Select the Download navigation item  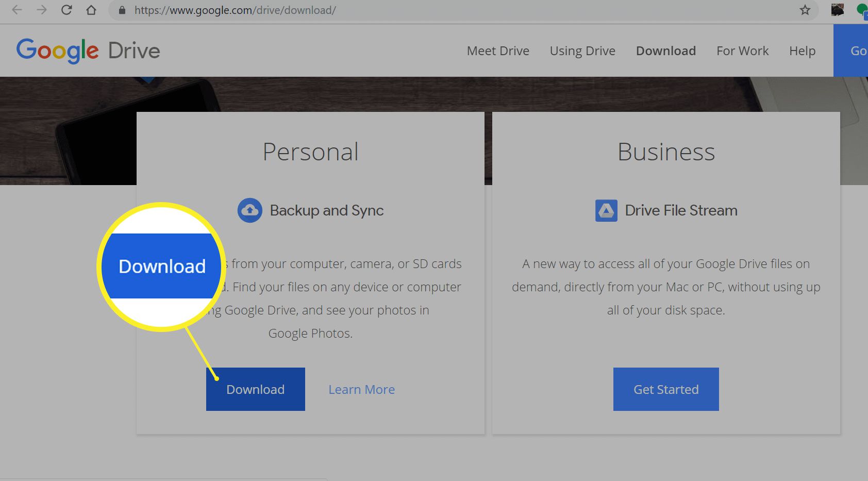coord(666,51)
